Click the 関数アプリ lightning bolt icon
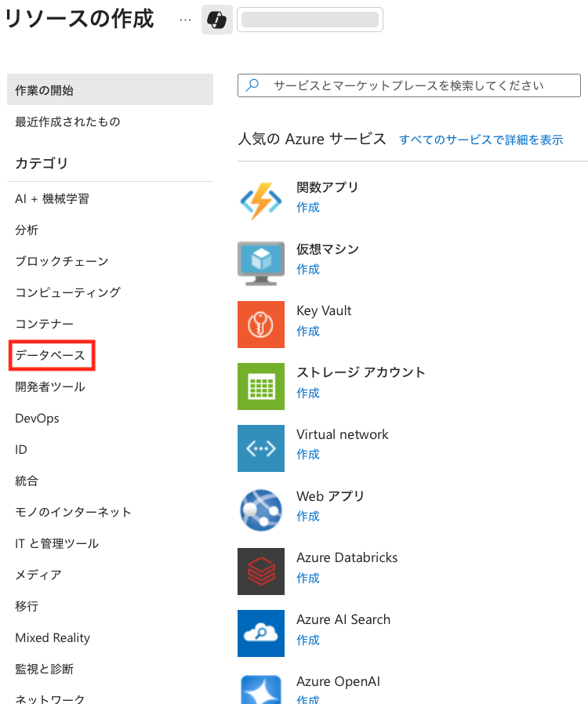This screenshot has height=704, width=588. tap(261, 201)
